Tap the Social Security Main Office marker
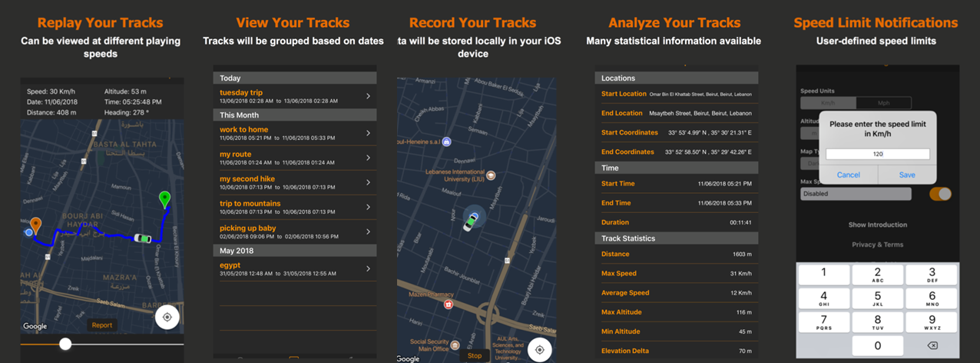980x363 pixels. pyautogui.click(x=455, y=345)
